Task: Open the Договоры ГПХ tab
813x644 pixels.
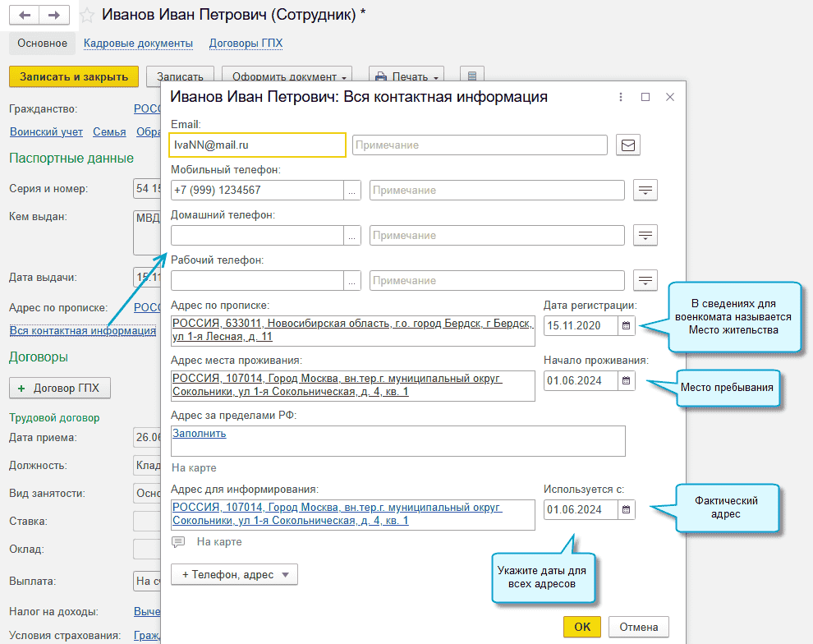Action: tap(246, 43)
